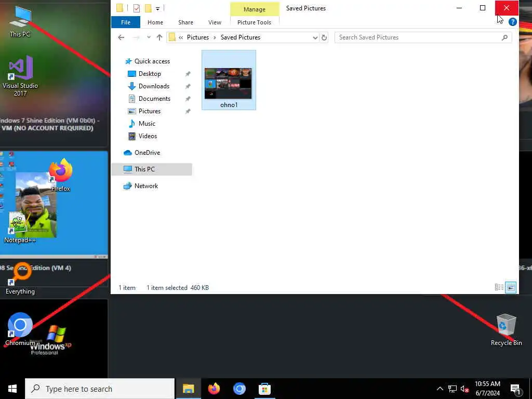Image resolution: width=532 pixels, height=399 pixels.
Task: Click the Visual Studio 2017 desktop shortcut
Action: pos(20,76)
